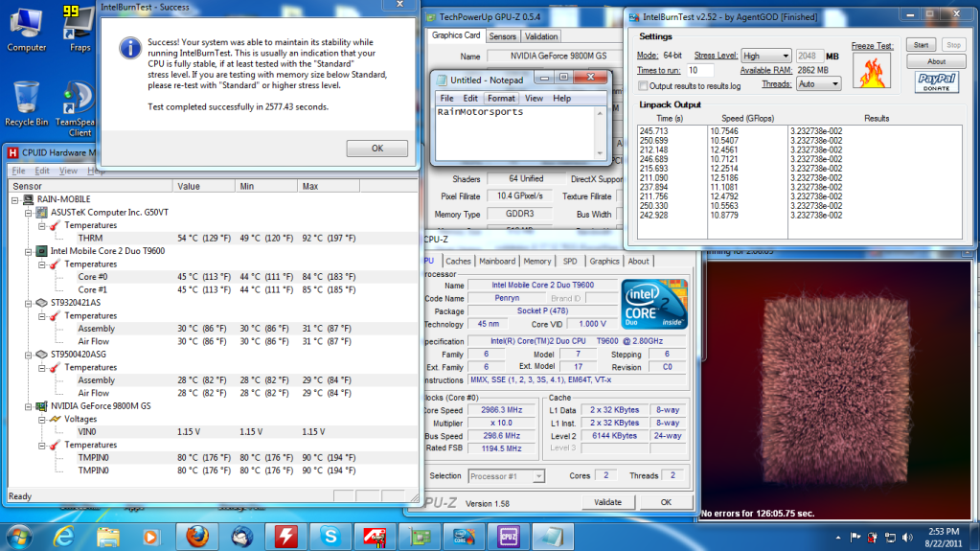Viewport: 980px width, 551px height.
Task: Open the TeamSpeak Client desktop shortcut
Action: [79, 107]
